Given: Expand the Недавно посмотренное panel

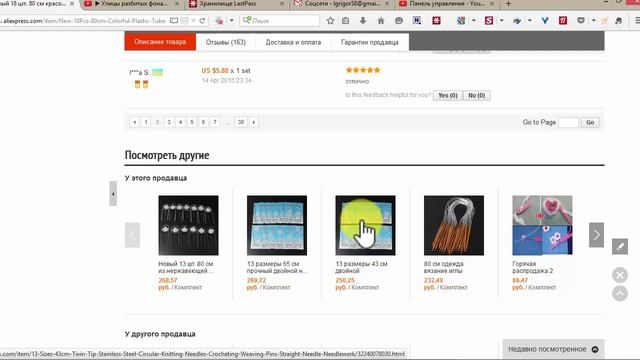Looking at the screenshot, I should pos(553,349).
